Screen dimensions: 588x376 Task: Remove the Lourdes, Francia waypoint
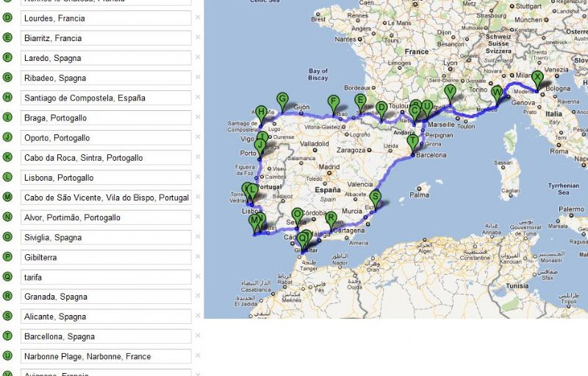tap(198, 18)
